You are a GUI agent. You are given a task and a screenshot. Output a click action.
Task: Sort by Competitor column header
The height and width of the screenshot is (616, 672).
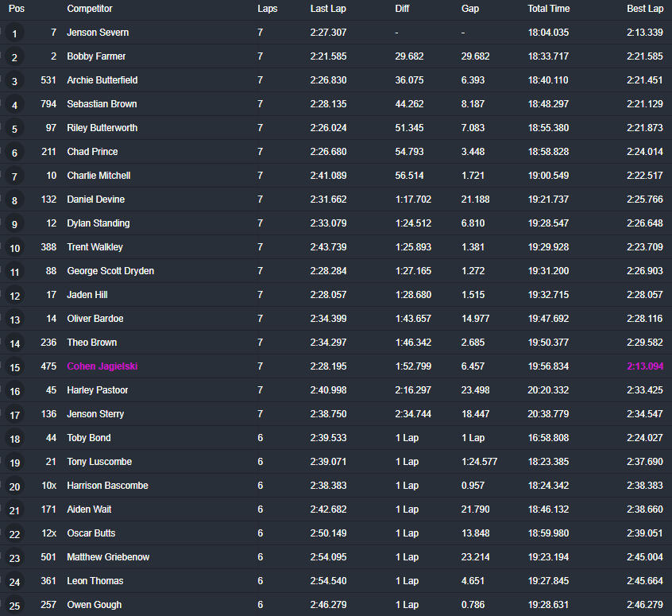click(90, 9)
